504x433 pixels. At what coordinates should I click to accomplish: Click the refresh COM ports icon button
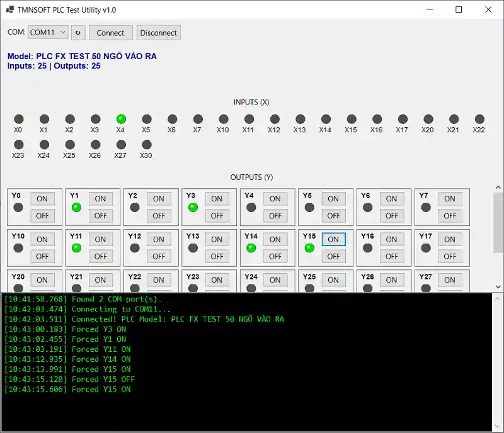coord(78,33)
